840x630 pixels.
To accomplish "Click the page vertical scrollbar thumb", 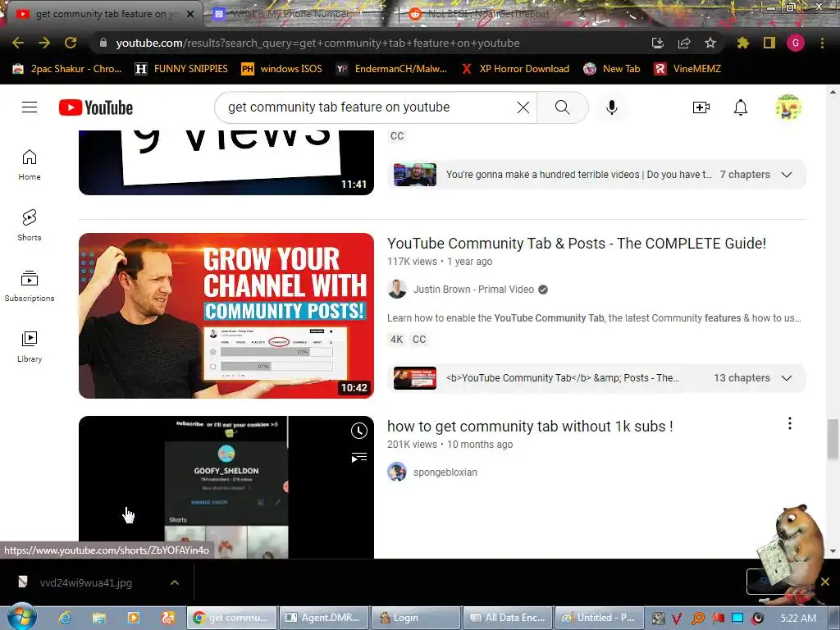I will (833, 440).
